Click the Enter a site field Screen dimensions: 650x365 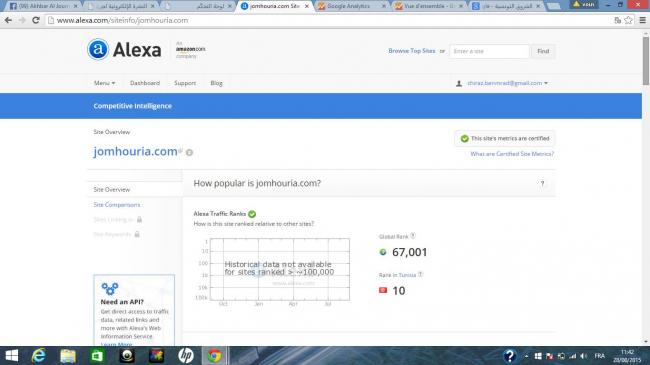click(489, 51)
